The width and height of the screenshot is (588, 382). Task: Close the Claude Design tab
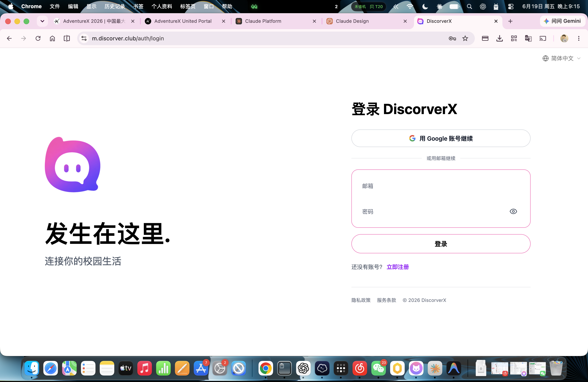pyautogui.click(x=405, y=21)
